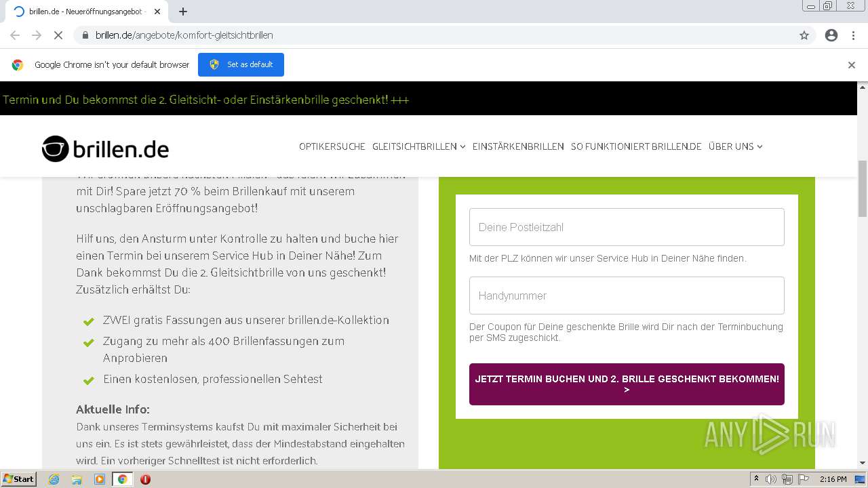
Task: Open Chrome three-dot menu
Action: pos(853,35)
